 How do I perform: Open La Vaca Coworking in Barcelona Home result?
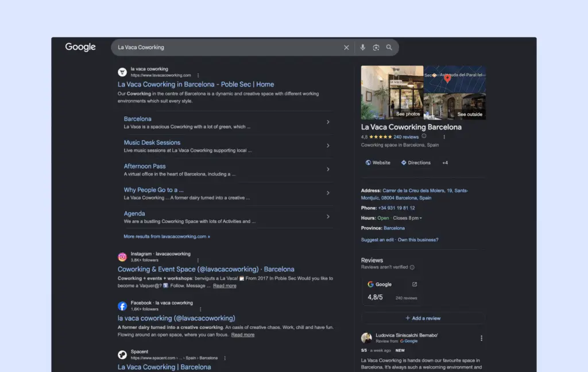click(x=196, y=85)
